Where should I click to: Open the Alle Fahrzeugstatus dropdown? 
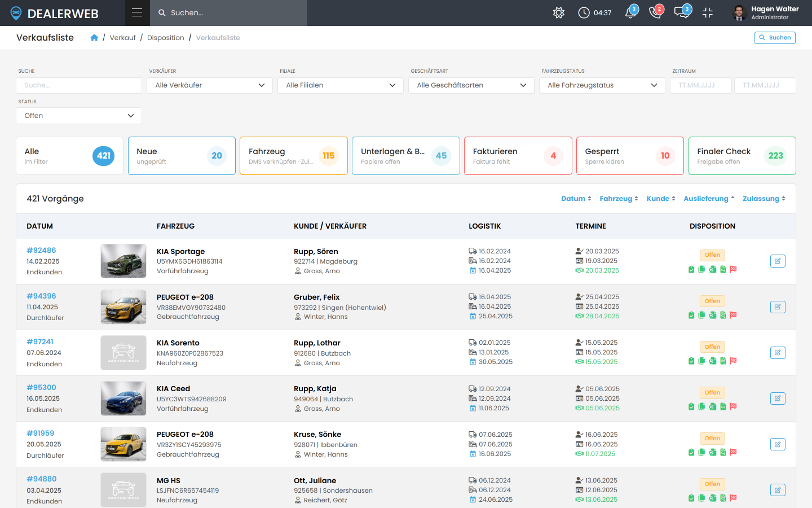(x=602, y=85)
